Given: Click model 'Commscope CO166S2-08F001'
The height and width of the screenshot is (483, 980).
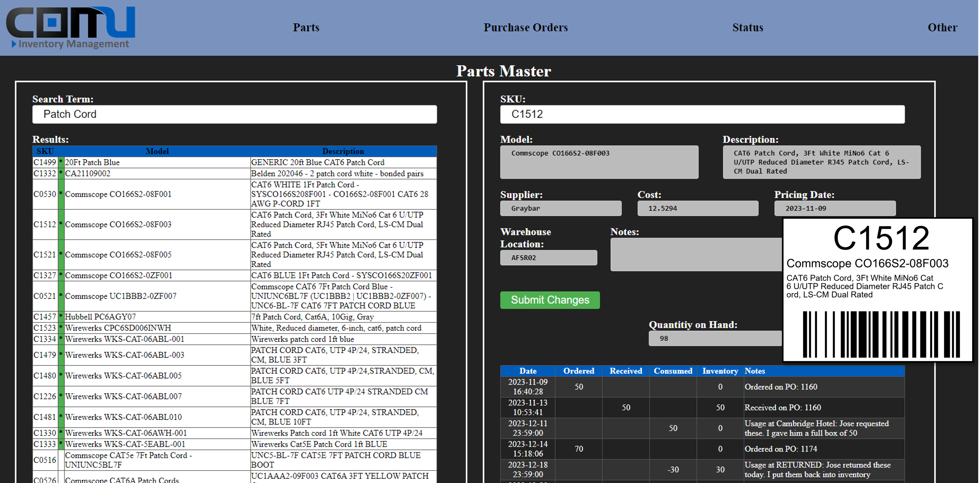Looking at the screenshot, I should (x=118, y=194).
